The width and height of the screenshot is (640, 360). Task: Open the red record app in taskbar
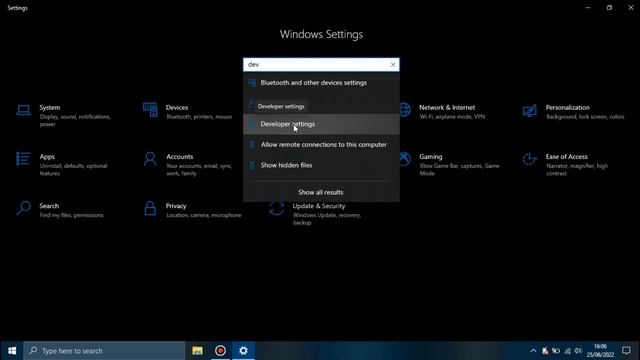[220, 351]
